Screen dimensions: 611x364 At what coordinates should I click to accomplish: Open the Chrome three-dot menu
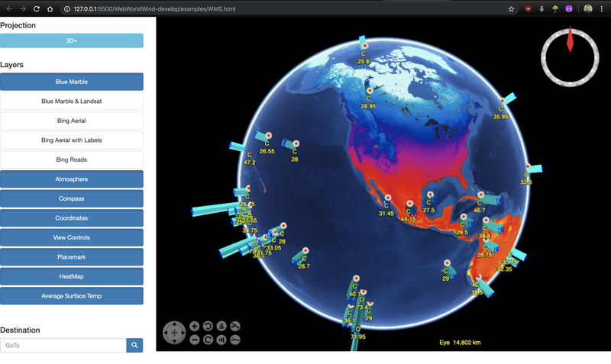pos(603,8)
